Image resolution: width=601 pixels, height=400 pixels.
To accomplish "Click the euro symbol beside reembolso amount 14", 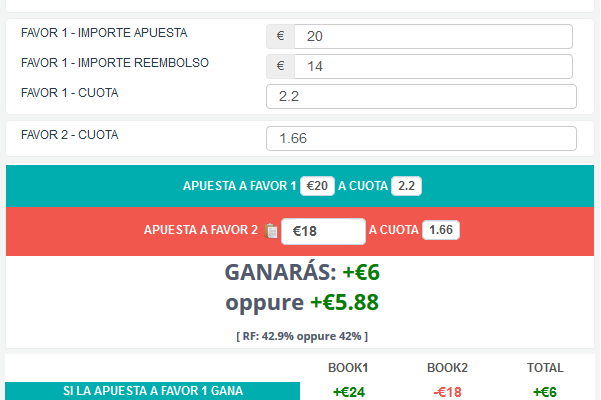I will coord(281,66).
